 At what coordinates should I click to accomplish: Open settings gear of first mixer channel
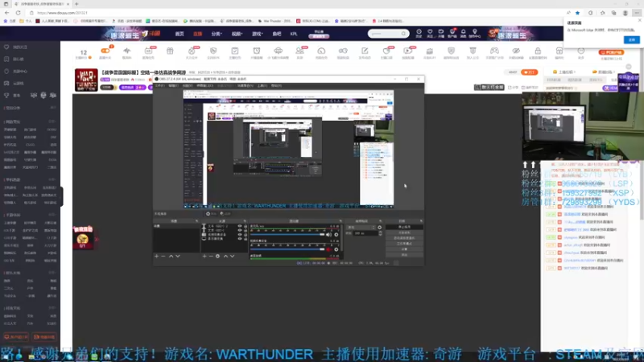(x=336, y=235)
